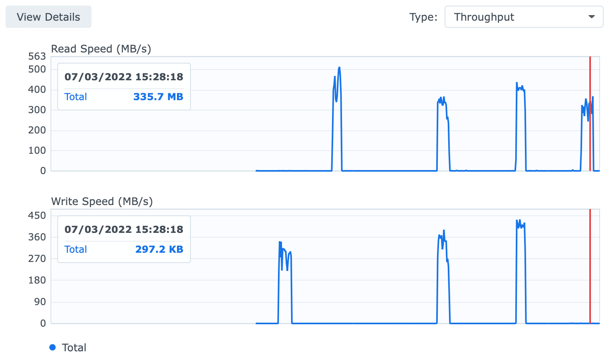Click the Type: label

coord(423,17)
